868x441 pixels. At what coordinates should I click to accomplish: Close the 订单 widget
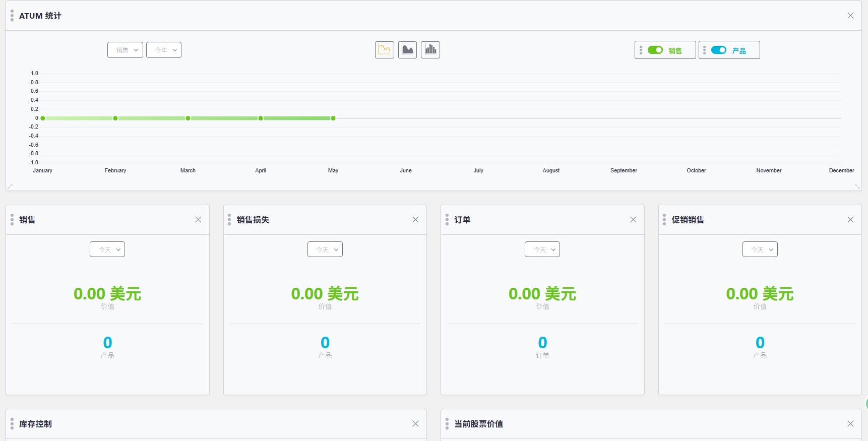point(633,220)
